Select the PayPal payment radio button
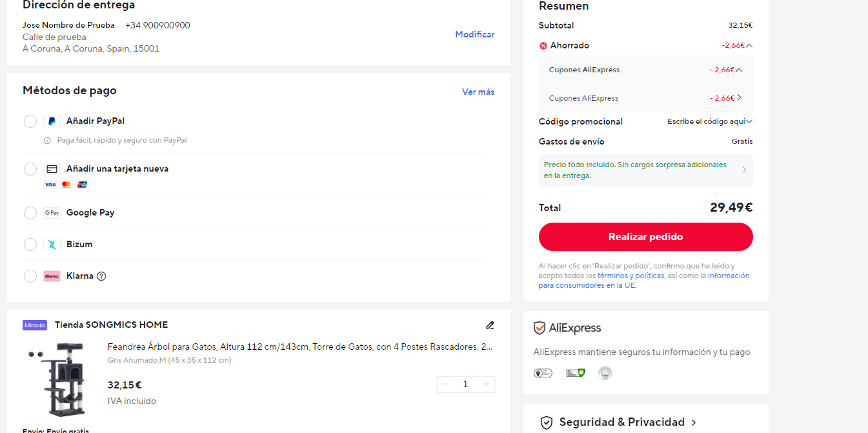This screenshot has width=868, height=433. 30,121
